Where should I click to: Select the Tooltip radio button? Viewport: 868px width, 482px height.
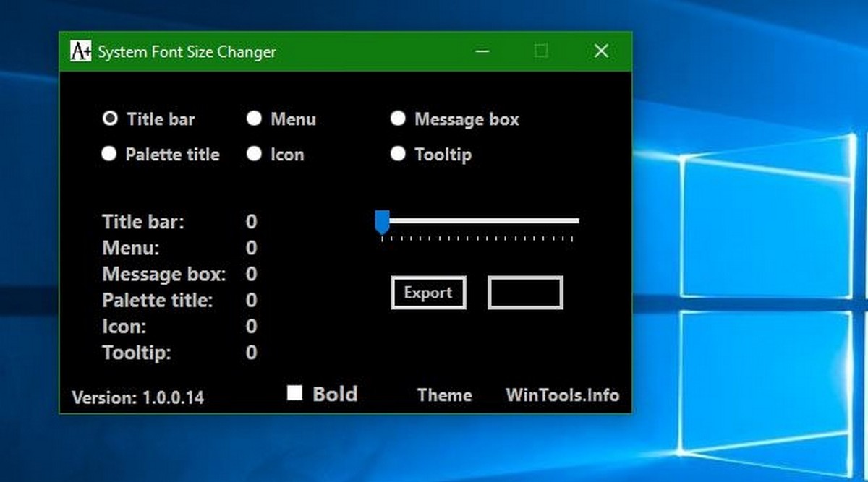(x=398, y=153)
